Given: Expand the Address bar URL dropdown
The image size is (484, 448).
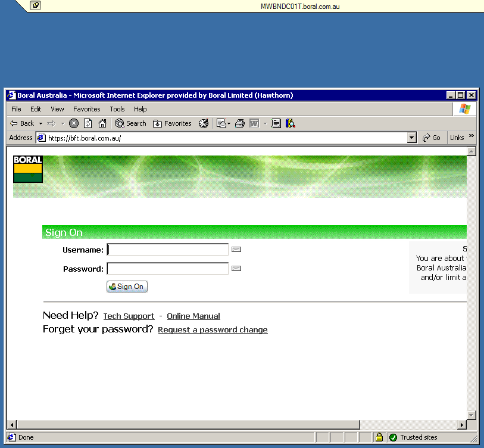Looking at the screenshot, I should (411, 138).
